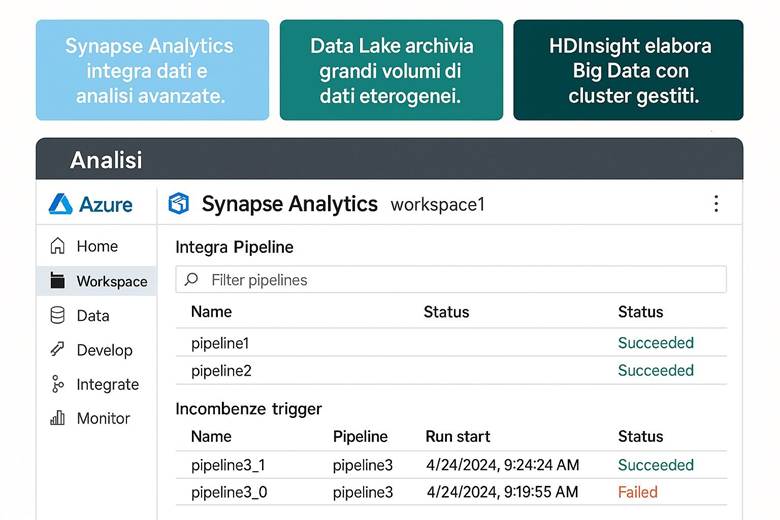This screenshot has height=520, width=780.
Task: Click the Monitor bar chart icon
Action: [57, 418]
